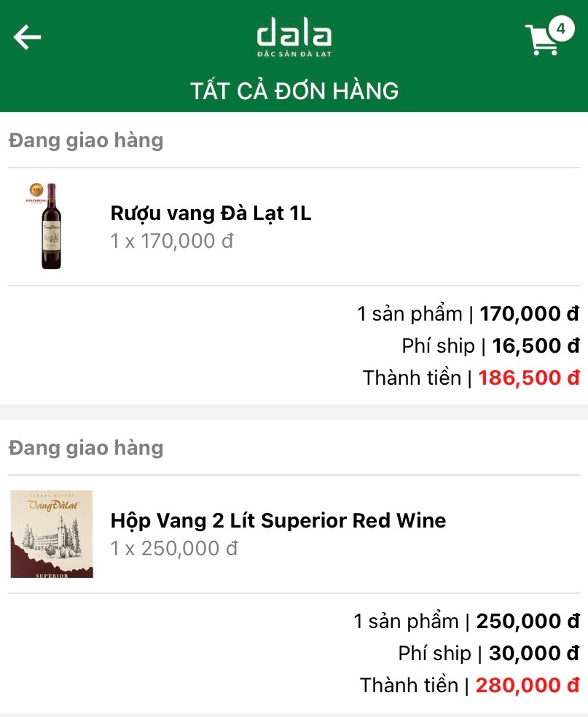588x717 pixels.
Task: Select the Rượu vang Đà Lạt 1L title
Action: [211, 213]
